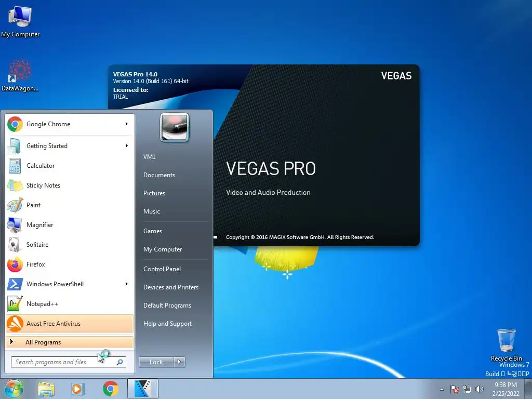Open the VM1 user folder
This screenshot has height=399, width=532.
pos(149,157)
